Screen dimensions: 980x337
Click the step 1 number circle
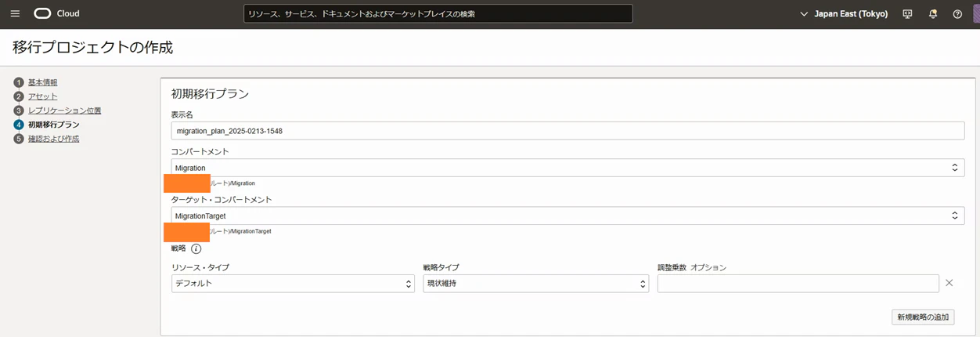click(18, 82)
